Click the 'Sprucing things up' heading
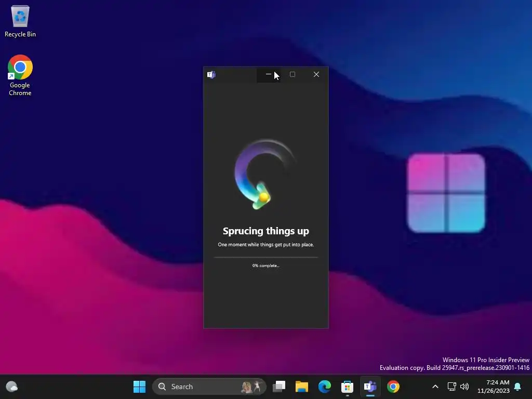 [266, 231]
